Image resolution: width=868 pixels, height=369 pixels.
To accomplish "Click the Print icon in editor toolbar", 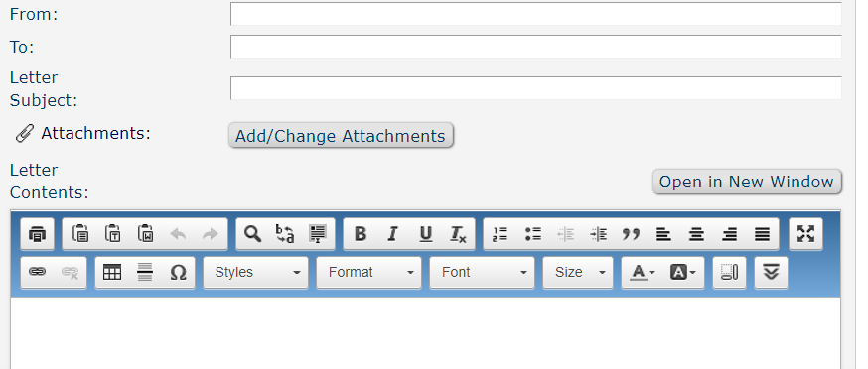I will point(37,234).
